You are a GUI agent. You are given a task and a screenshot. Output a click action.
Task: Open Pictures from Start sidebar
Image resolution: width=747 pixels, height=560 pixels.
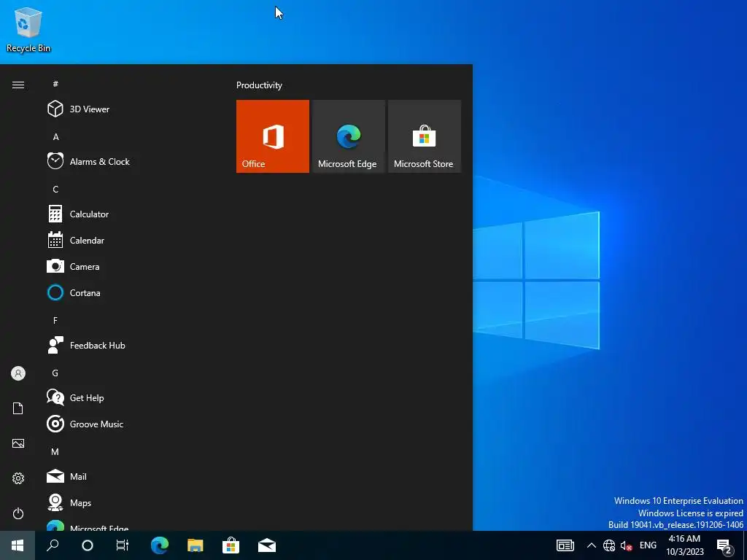(x=18, y=443)
